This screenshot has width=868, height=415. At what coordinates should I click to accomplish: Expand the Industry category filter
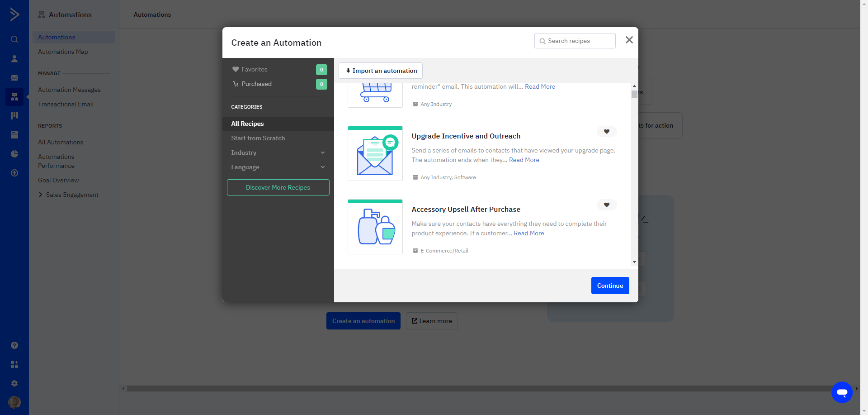[278, 153]
